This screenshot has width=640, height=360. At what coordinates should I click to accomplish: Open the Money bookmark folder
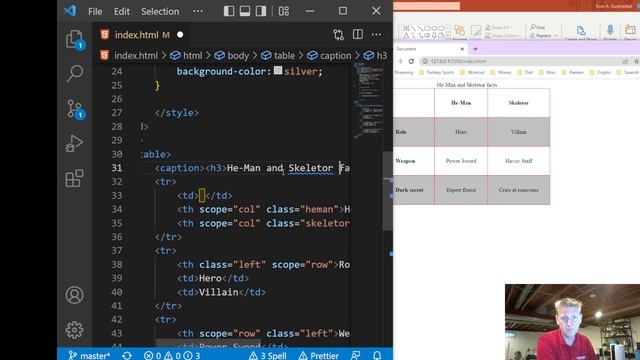(x=501, y=72)
